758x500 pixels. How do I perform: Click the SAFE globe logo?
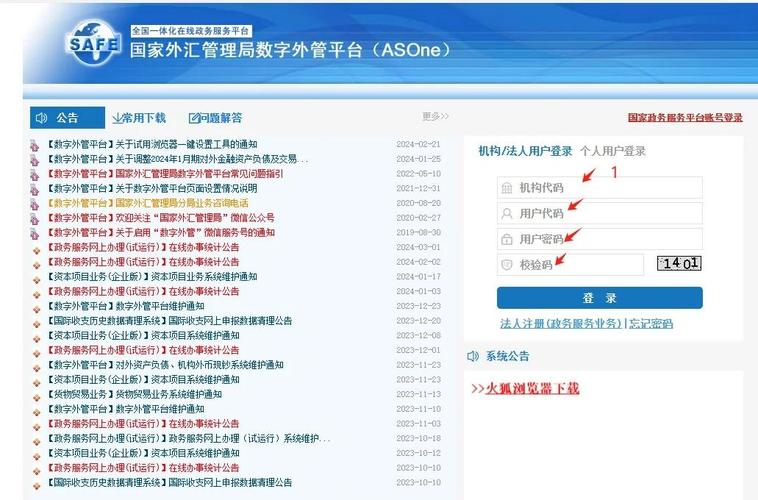click(x=93, y=44)
